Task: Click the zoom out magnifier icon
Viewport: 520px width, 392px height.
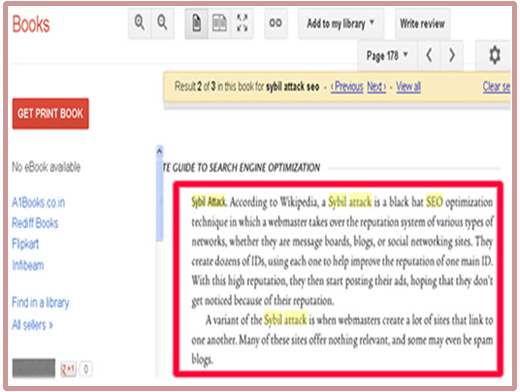Action: point(162,23)
